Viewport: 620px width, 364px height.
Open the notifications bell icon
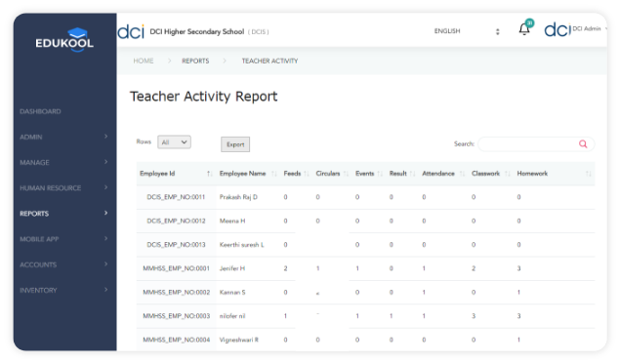point(524,29)
